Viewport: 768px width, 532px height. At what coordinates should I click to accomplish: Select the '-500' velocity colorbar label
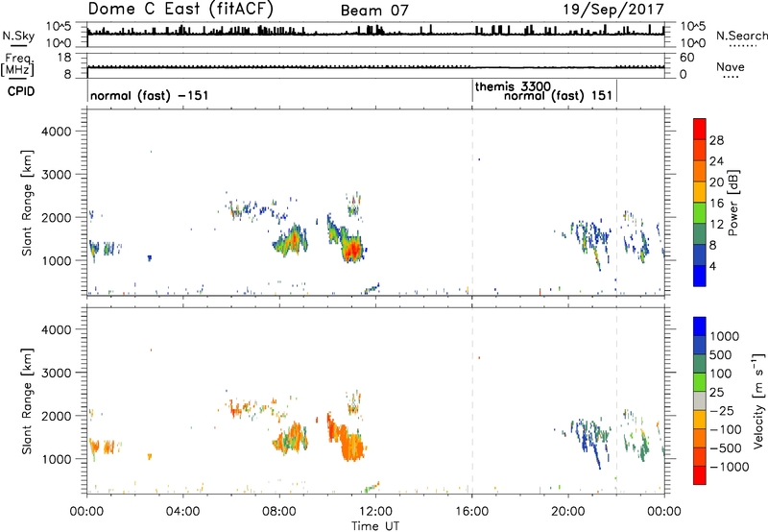[x=726, y=448]
